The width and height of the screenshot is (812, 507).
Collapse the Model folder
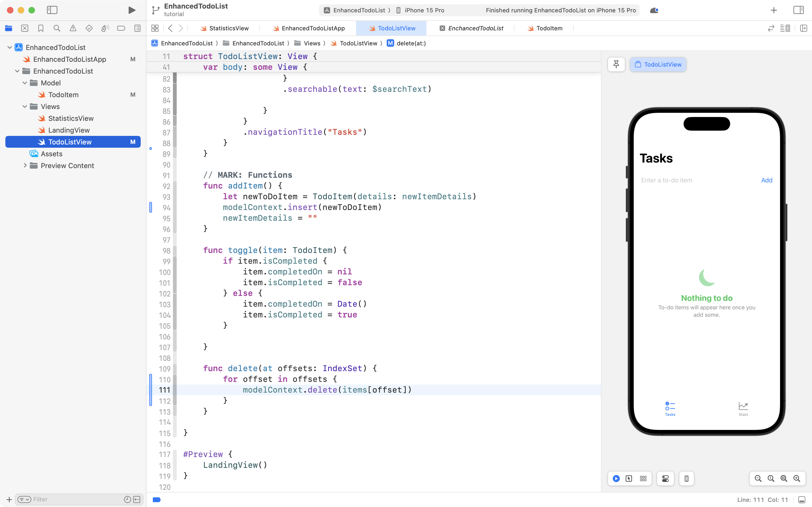pos(24,83)
